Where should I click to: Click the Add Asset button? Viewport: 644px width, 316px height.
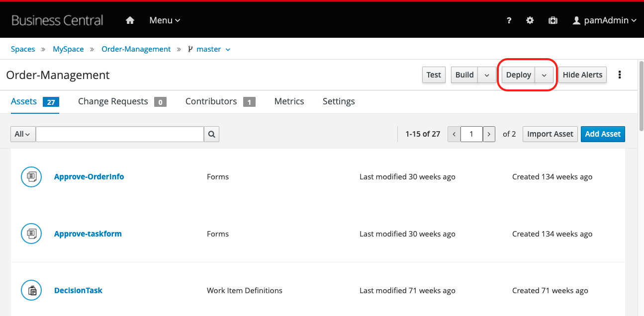pyautogui.click(x=603, y=134)
